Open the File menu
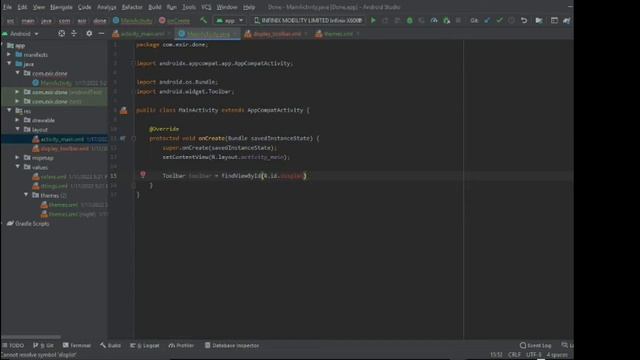The image size is (640, 360). coord(7,7)
